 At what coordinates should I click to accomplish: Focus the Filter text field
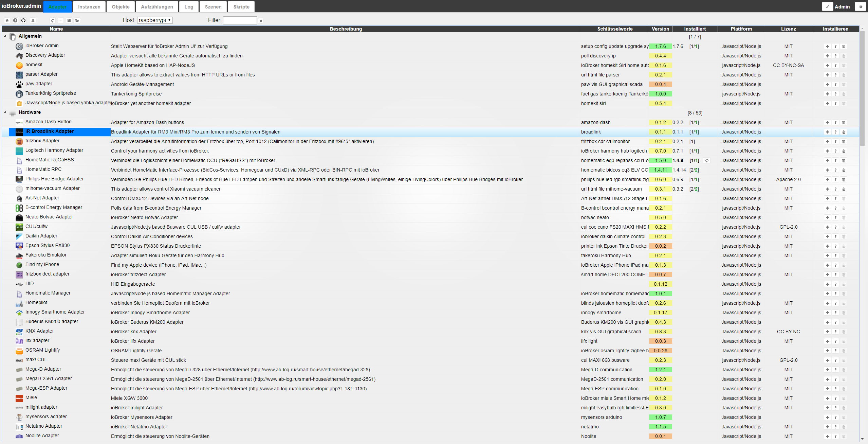240,20
